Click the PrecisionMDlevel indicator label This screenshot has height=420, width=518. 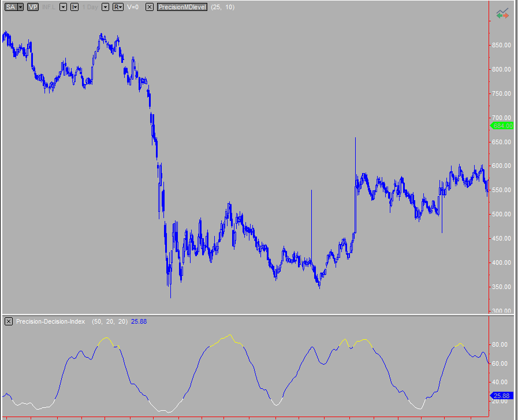tap(182, 7)
